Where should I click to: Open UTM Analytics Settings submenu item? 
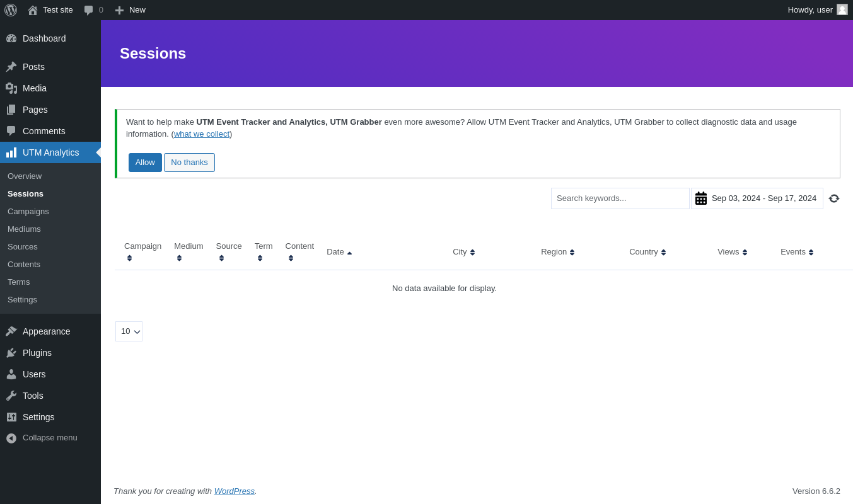pyautogui.click(x=22, y=300)
